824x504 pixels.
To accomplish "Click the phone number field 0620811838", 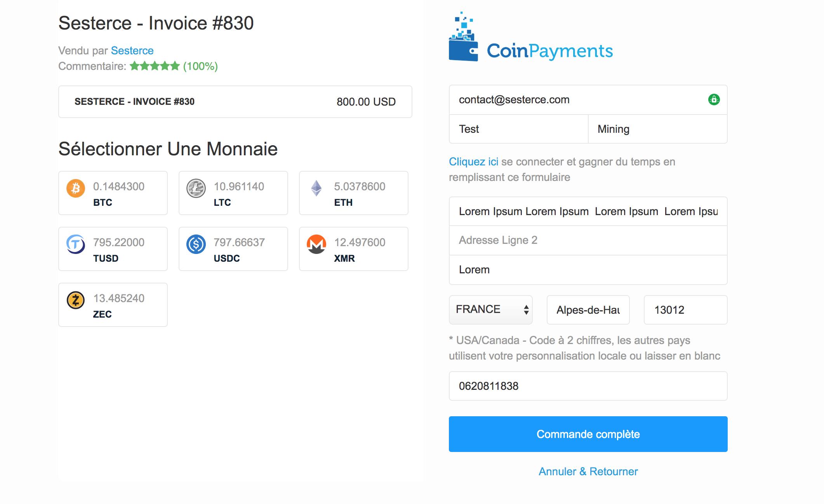I will [x=588, y=386].
